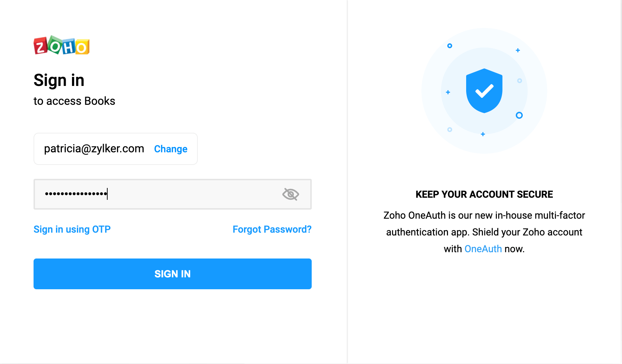Click the plus sign above-right of shield

pos(518,50)
